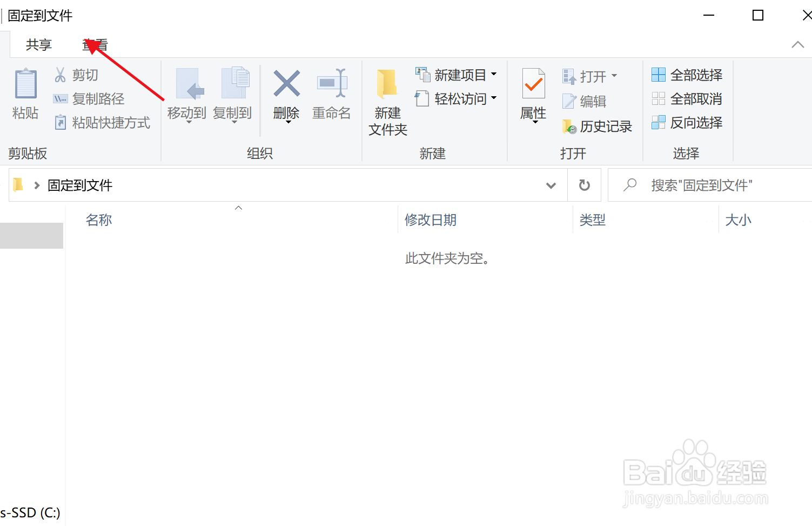Click the Copy path (复制路径) command
This screenshot has height=526, width=812.
(89, 99)
